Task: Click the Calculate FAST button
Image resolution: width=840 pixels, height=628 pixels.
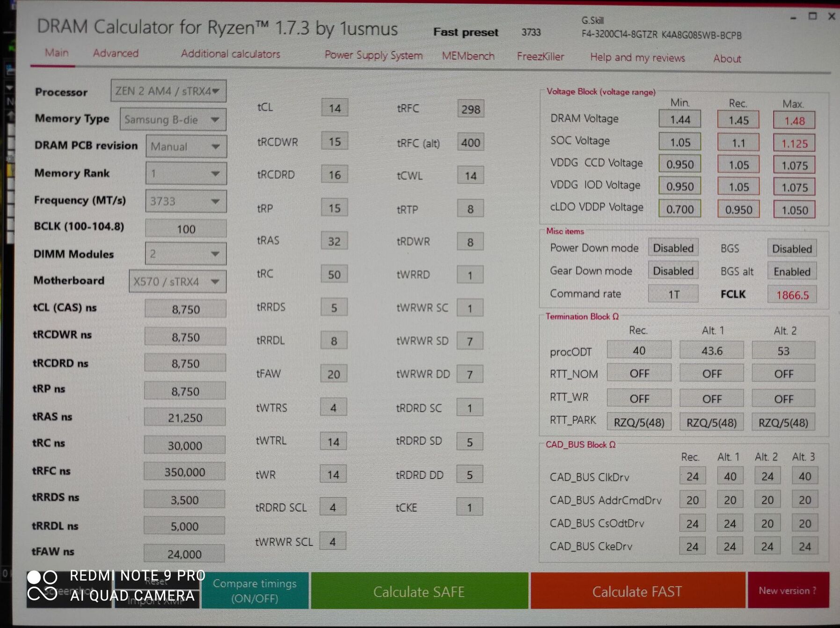Action: point(637,591)
